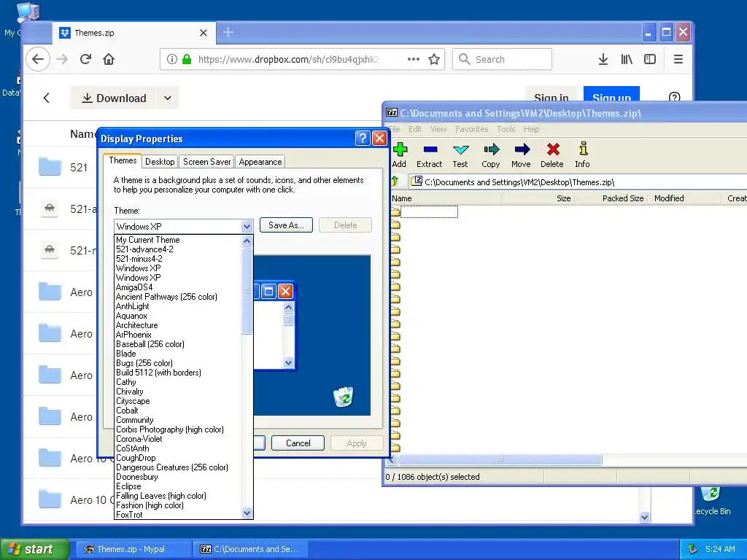Image resolution: width=747 pixels, height=560 pixels.
Task: Click the theme list scroll-down arrow
Action: [247, 513]
